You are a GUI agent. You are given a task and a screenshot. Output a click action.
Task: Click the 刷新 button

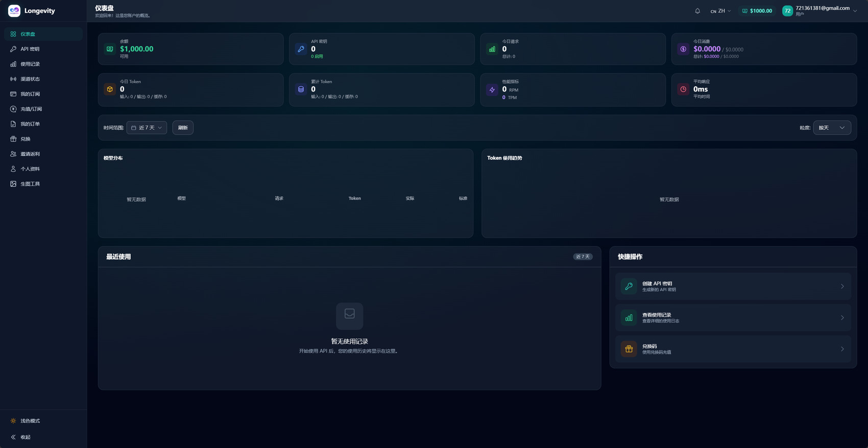coord(183,128)
